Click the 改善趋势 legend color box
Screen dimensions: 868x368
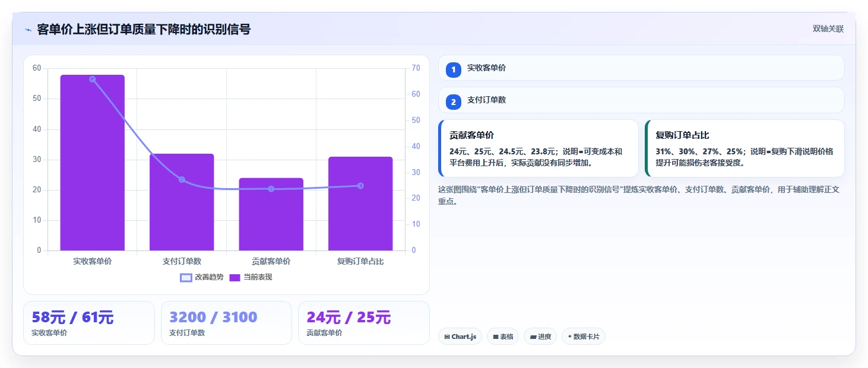(x=186, y=278)
